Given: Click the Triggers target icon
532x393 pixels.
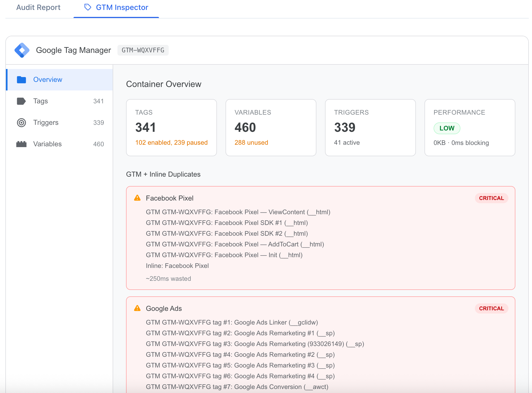Looking at the screenshot, I should click(21, 123).
